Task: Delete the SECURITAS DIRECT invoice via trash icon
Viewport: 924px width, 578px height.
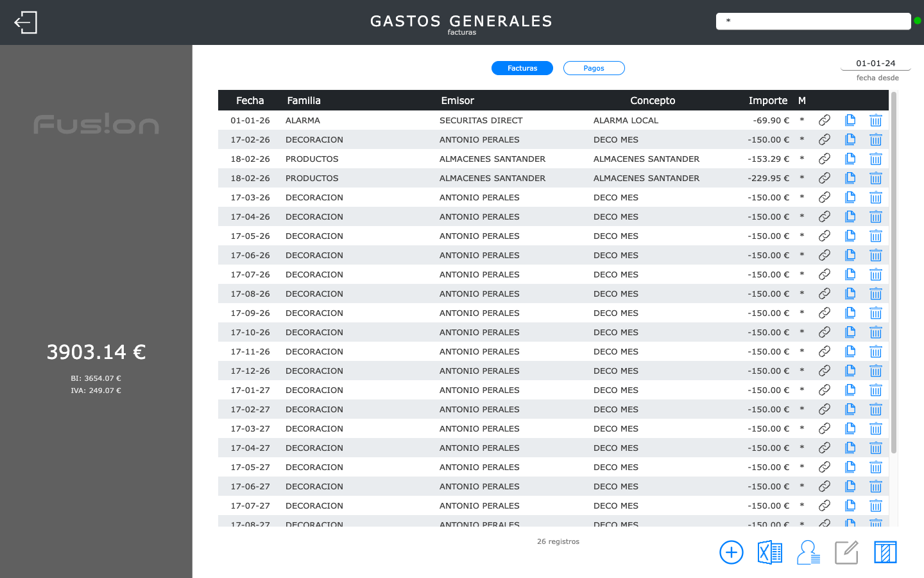Action: (x=876, y=120)
